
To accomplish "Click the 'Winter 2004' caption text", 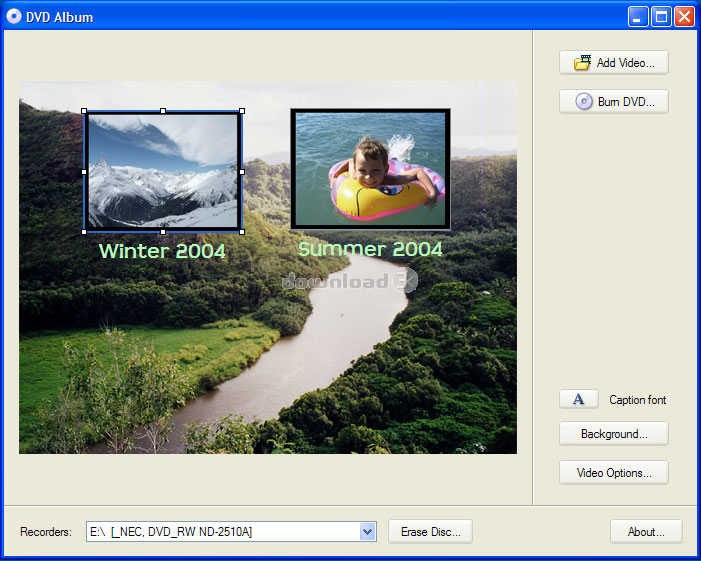I will click(x=163, y=251).
